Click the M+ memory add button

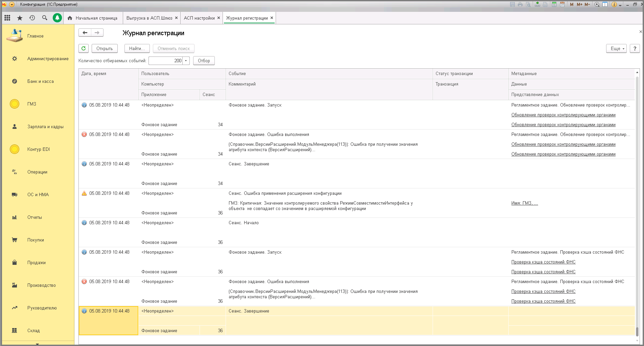point(580,4)
